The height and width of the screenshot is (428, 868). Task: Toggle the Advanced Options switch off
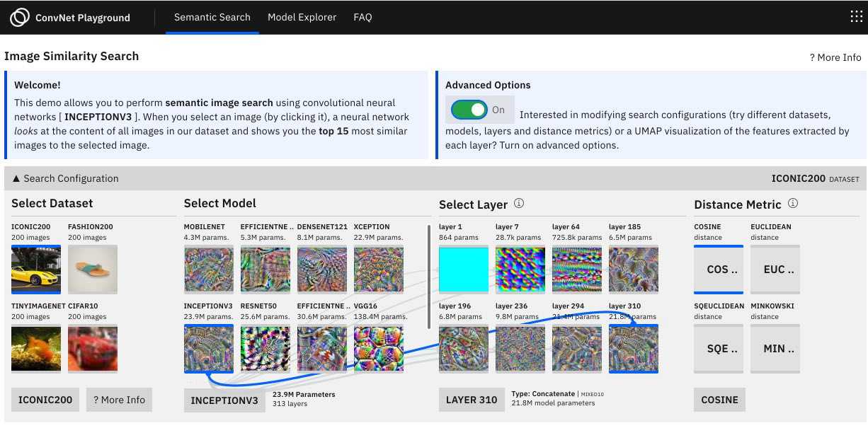[469, 110]
